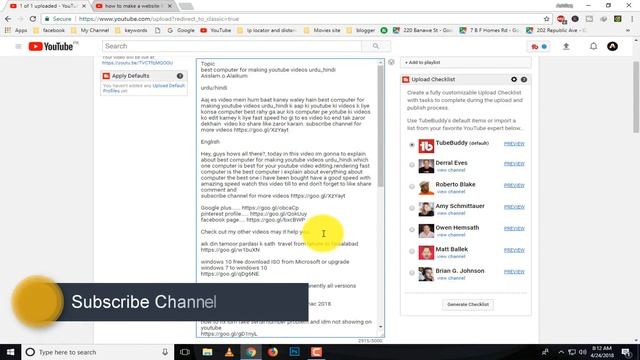The width and height of the screenshot is (640, 360).
Task: Click the description box scrollbar thumb
Action: click(x=380, y=126)
